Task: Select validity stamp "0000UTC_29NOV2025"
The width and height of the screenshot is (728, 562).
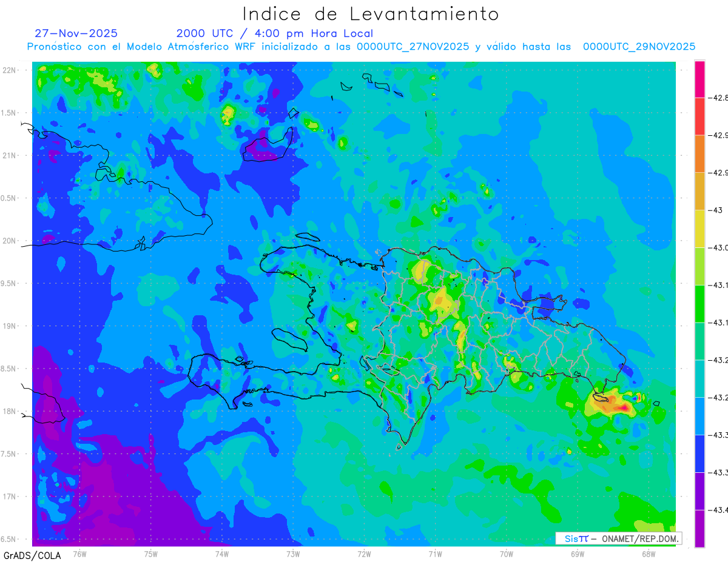Action: 639,47
